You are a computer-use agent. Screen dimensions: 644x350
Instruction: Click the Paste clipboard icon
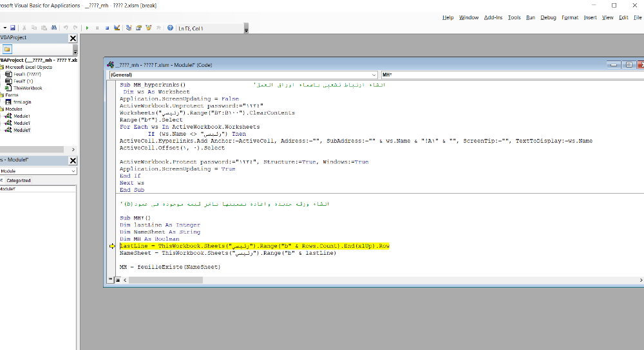44,28
